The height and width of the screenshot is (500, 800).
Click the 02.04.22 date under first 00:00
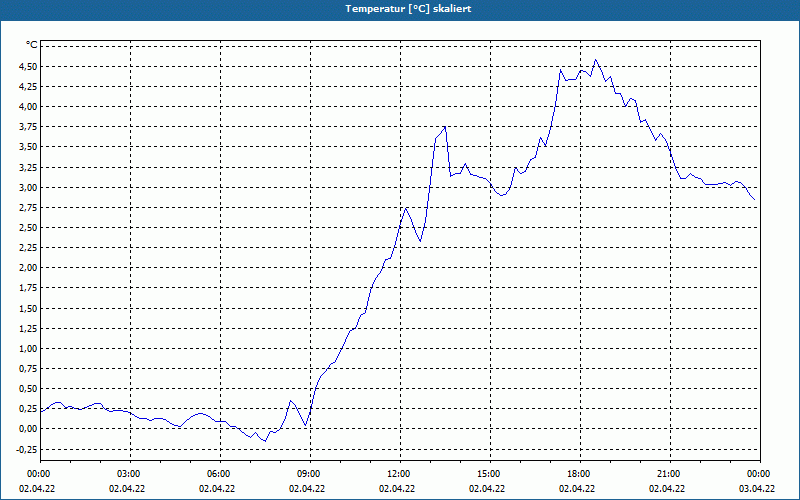coord(37,489)
